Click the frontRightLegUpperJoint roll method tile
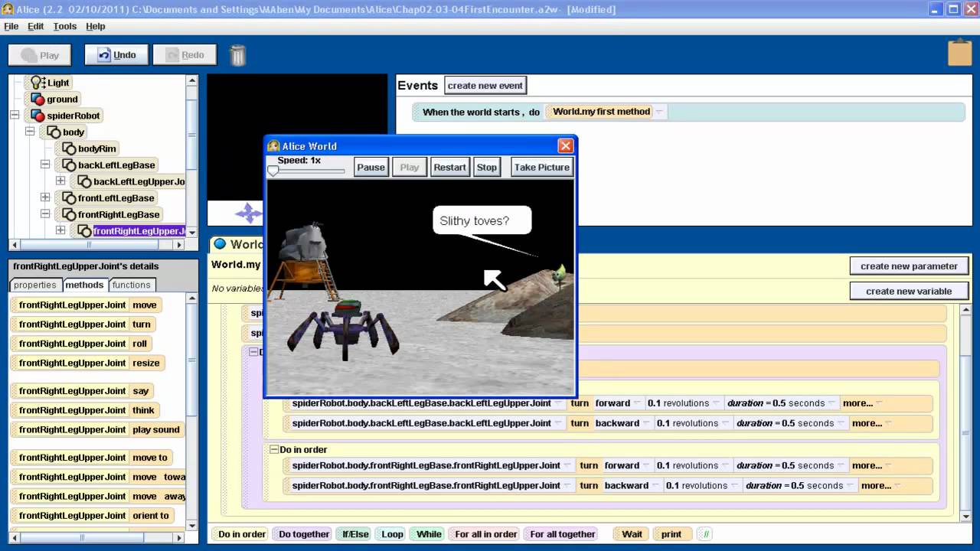Image resolution: width=980 pixels, height=551 pixels. click(x=83, y=344)
